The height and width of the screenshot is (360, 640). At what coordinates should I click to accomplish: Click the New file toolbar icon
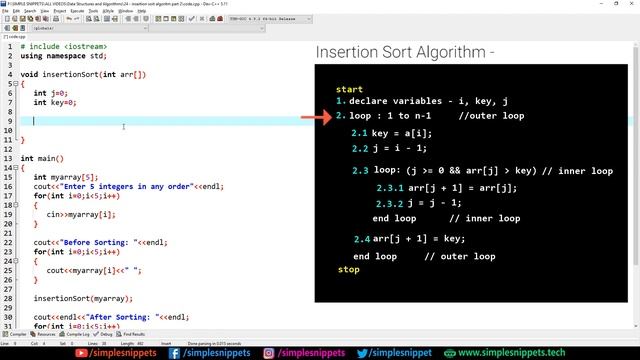click(7, 19)
